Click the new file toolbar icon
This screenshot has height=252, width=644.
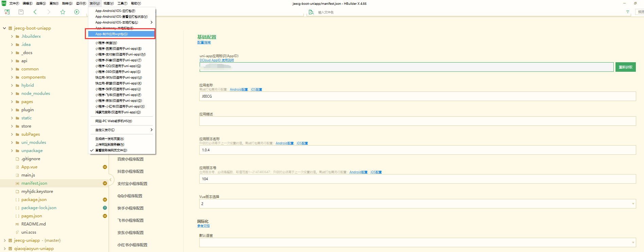(7, 12)
